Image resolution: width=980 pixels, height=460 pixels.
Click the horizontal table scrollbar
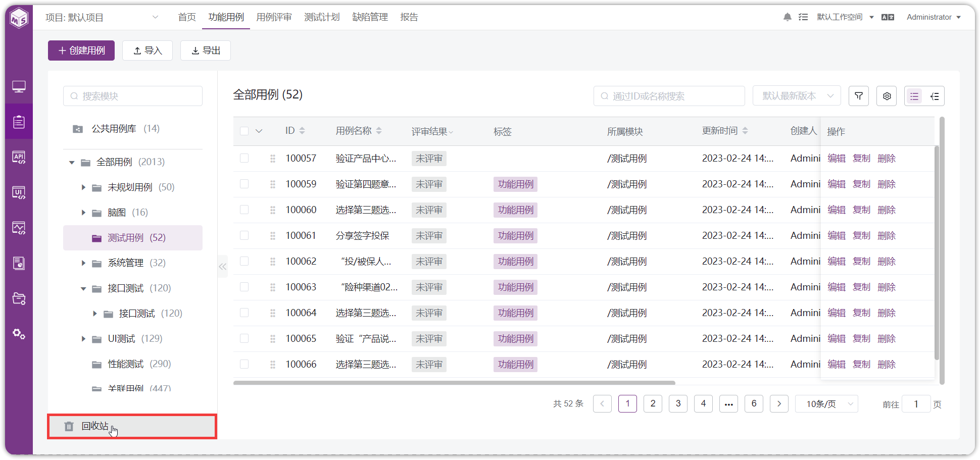click(454, 383)
